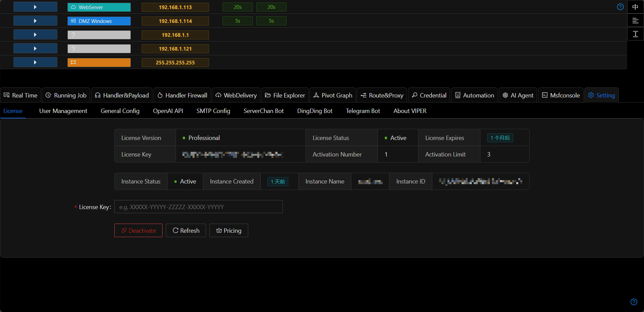This screenshot has height=312, width=644.
Task: Select the License sub-tab
Action: point(13,111)
